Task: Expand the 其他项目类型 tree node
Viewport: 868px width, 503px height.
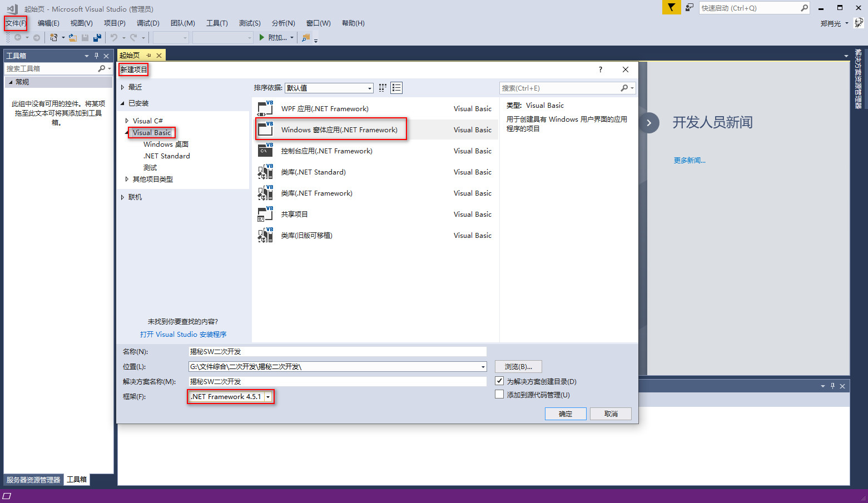Action: (x=127, y=179)
